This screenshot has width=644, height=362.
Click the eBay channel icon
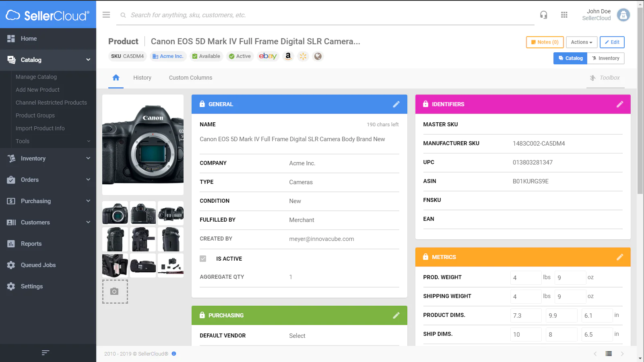pyautogui.click(x=268, y=56)
